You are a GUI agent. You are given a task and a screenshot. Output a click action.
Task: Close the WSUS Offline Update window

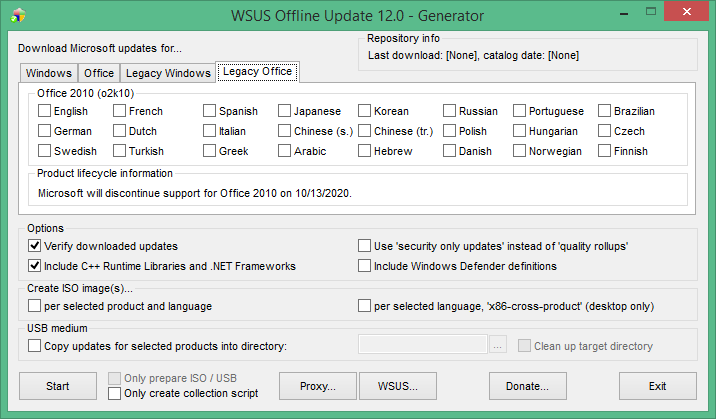(x=686, y=12)
